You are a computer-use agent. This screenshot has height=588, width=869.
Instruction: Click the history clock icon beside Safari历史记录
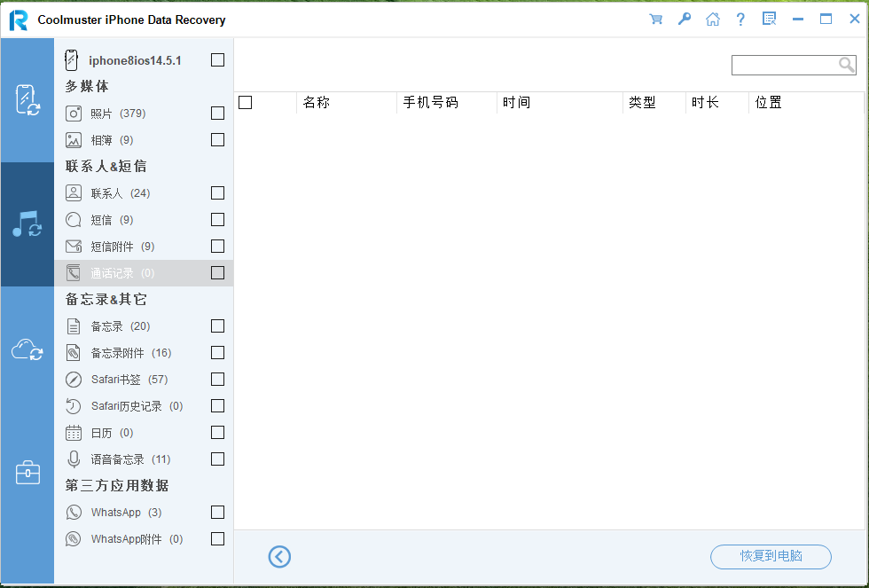click(x=74, y=406)
